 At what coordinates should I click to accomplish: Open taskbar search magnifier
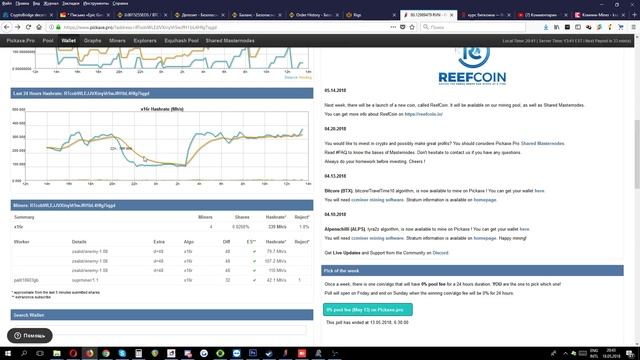pyautogui.click(x=24, y=353)
